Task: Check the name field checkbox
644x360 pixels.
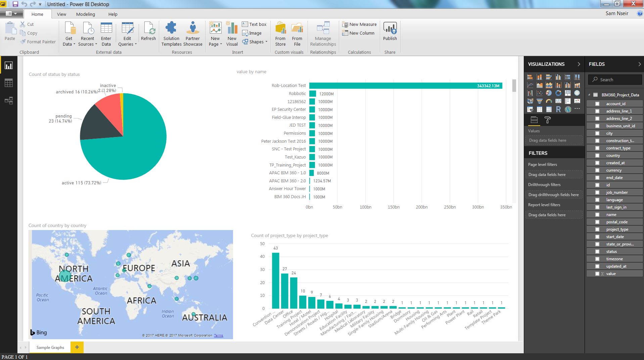Action: pyautogui.click(x=597, y=215)
